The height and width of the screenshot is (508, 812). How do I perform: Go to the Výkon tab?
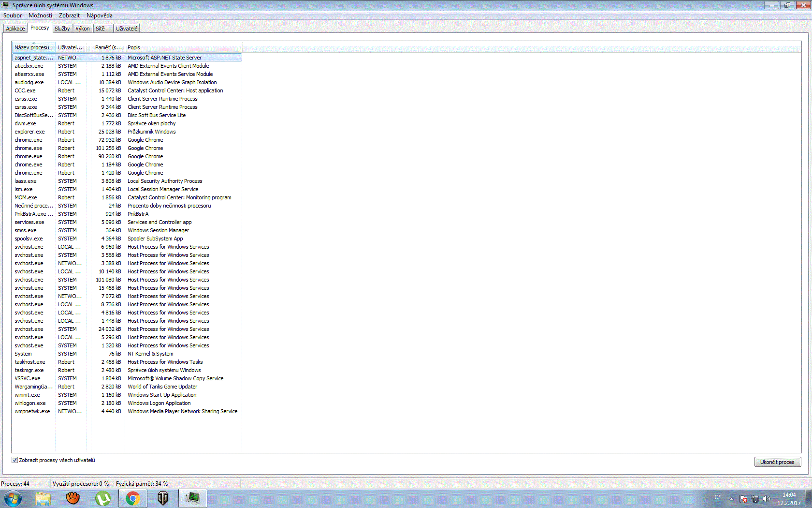pos(83,29)
